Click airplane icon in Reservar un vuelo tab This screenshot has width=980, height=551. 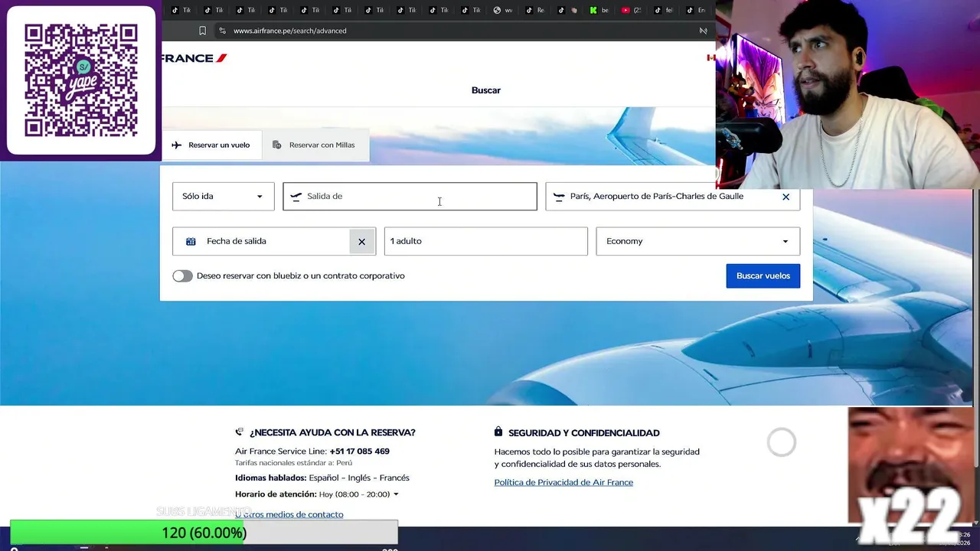pos(177,145)
